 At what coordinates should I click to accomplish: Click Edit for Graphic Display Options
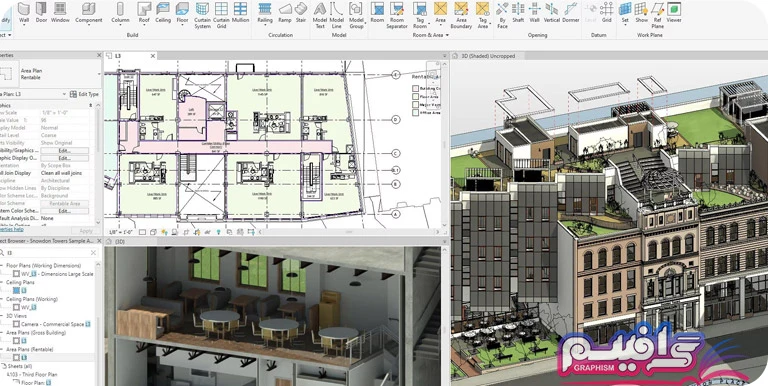click(65, 158)
